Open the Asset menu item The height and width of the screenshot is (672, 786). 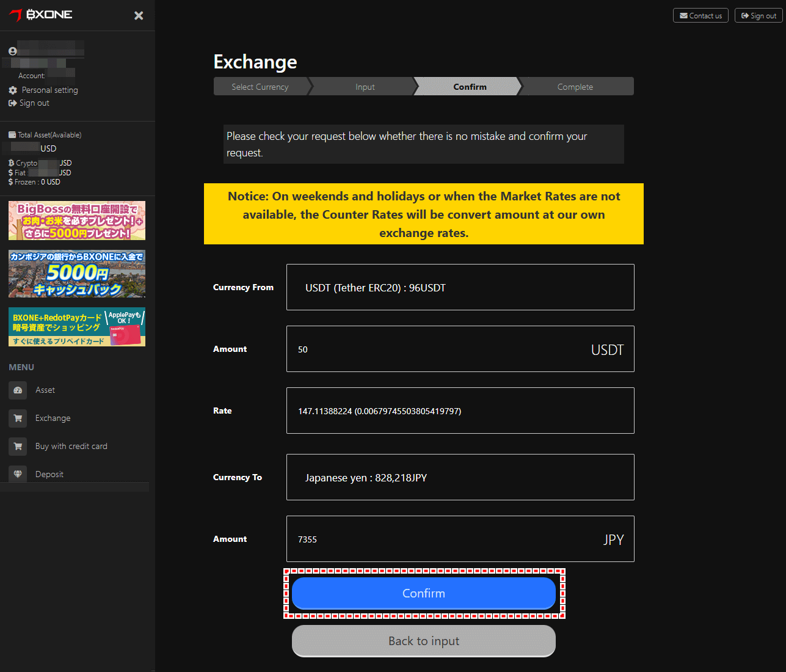45,390
